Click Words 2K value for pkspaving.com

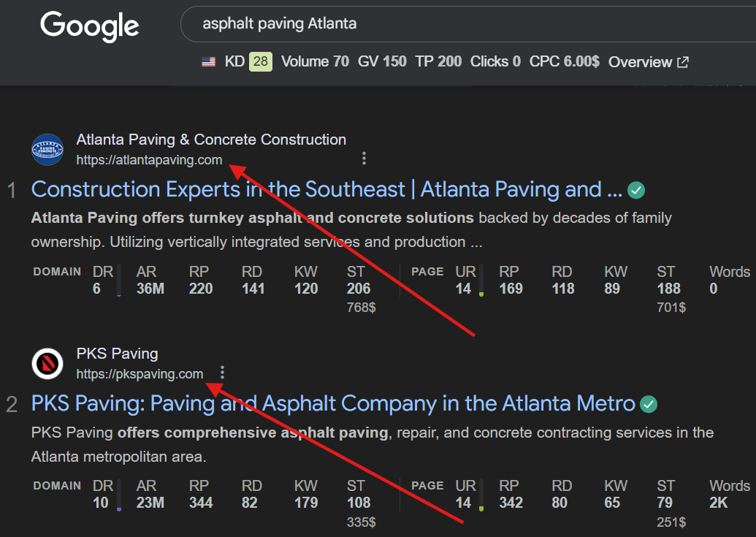[719, 503]
